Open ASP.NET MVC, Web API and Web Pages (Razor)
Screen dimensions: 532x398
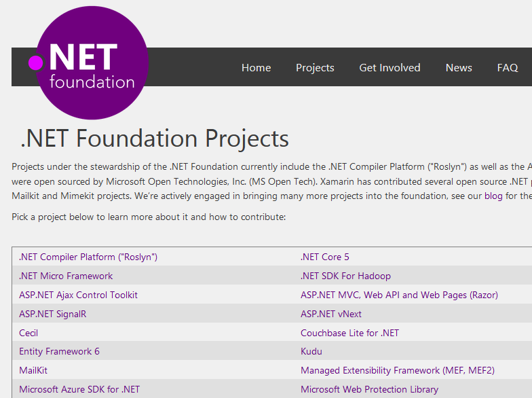coord(399,295)
